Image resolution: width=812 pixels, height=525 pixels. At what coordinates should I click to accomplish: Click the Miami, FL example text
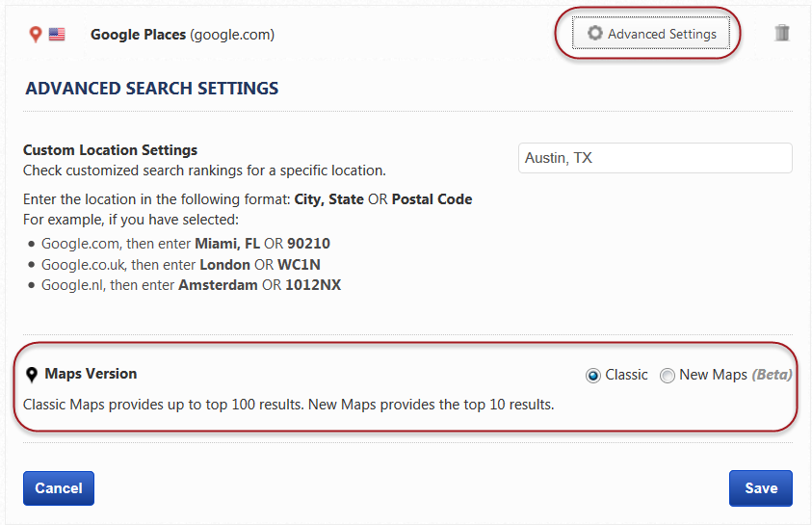coord(227,243)
